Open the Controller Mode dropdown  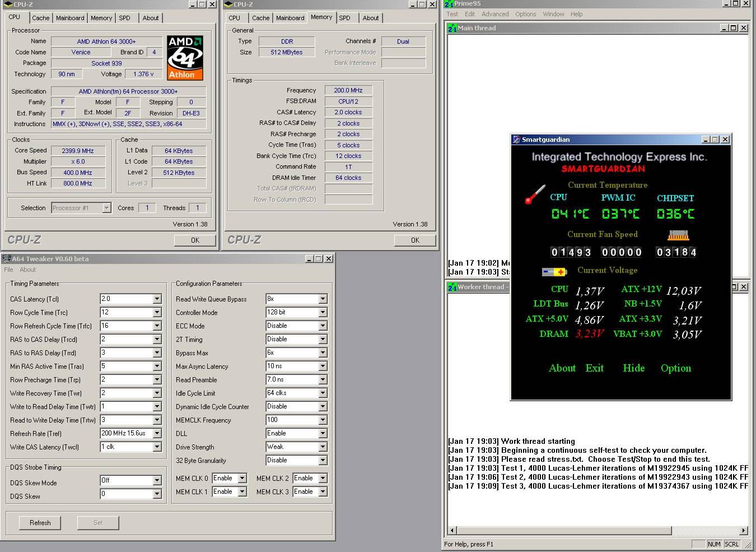click(x=323, y=312)
